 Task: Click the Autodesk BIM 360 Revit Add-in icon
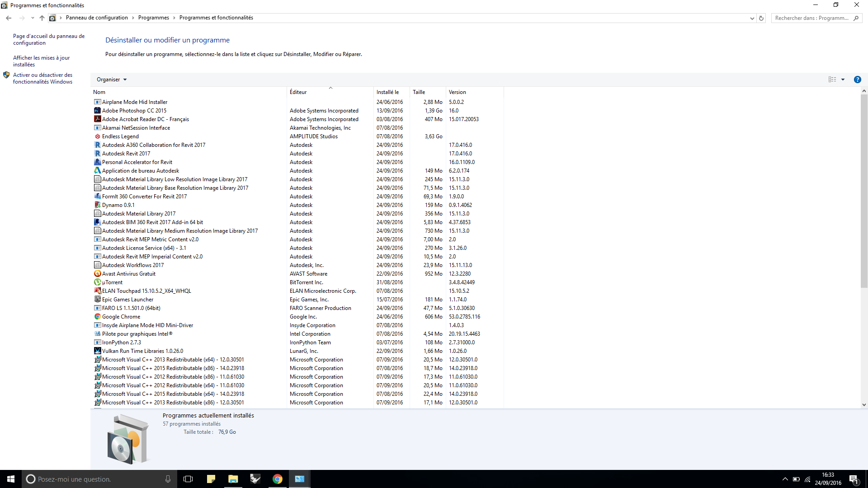click(x=97, y=222)
